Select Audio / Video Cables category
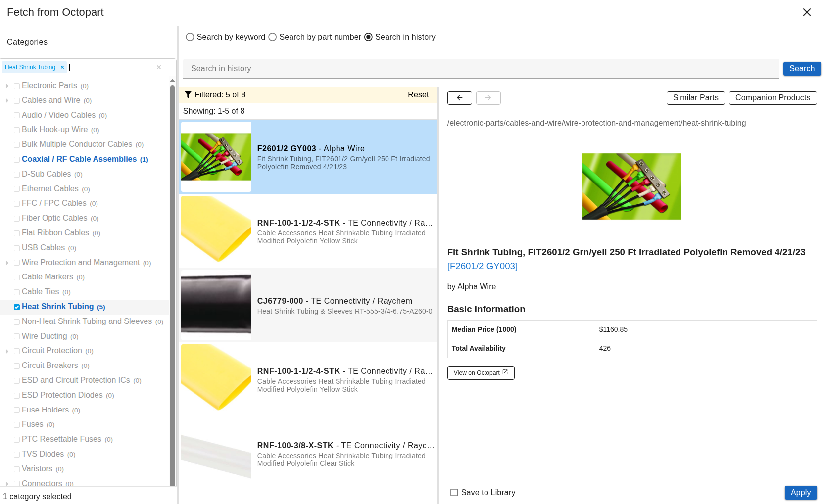The height and width of the screenshot is (504, 824). pyautogui.click(x=58, y=115)
